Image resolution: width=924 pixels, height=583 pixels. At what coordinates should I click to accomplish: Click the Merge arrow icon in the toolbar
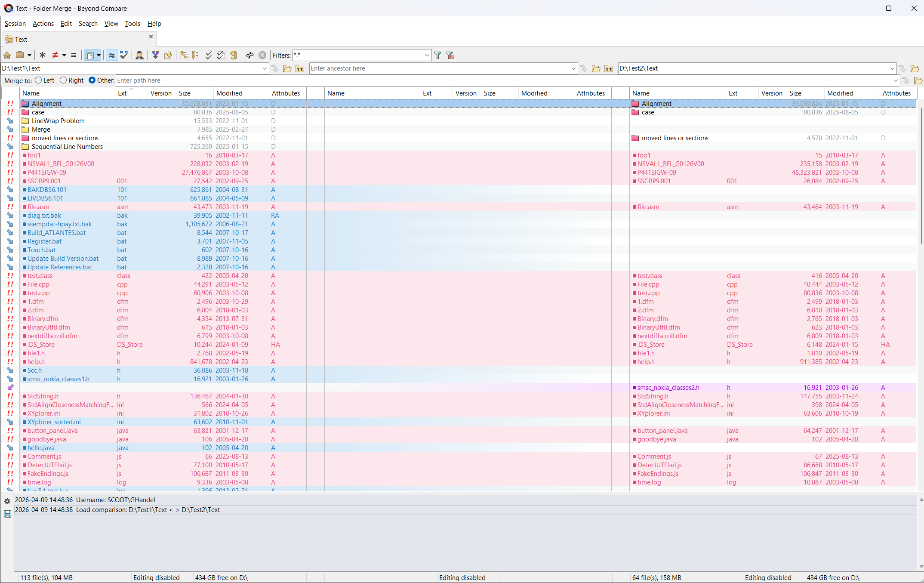click(155, 55)
